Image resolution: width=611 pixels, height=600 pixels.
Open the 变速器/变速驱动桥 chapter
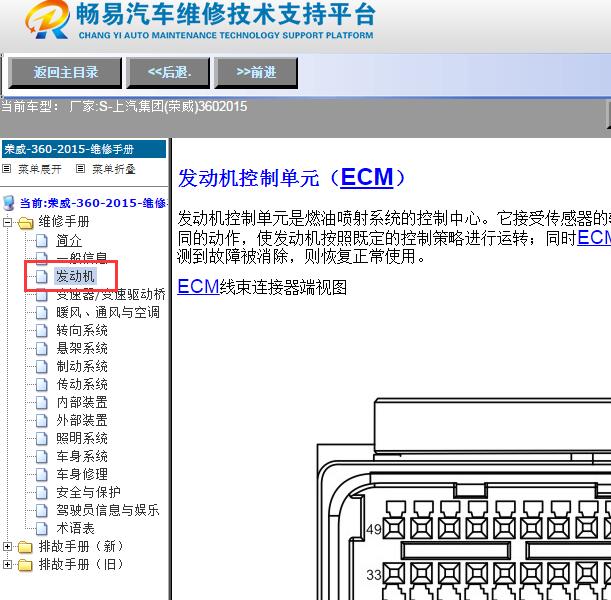point(111,295)
